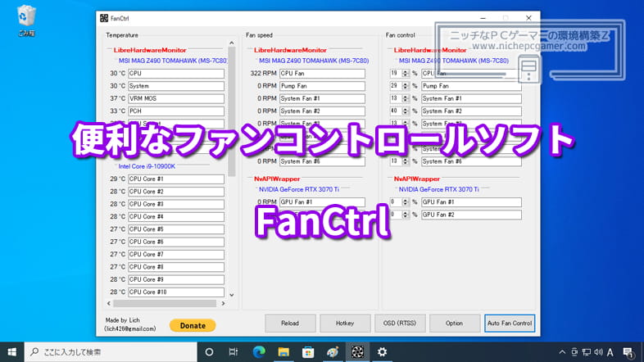Click the Pump Fan speed name field
Viewport: 644px width, 362px height.
[x=322, y=86]
